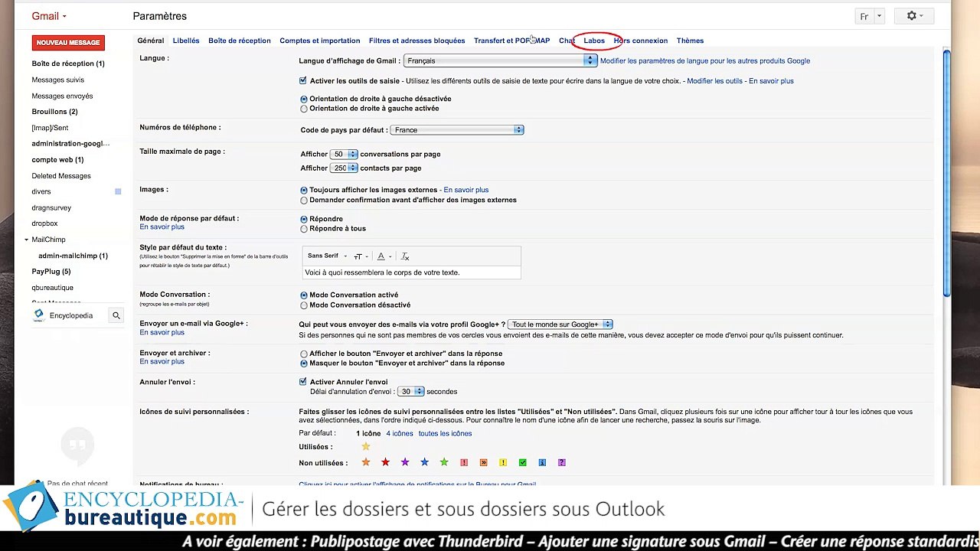Select the orange double-arrow icon

tap(483, 462)
